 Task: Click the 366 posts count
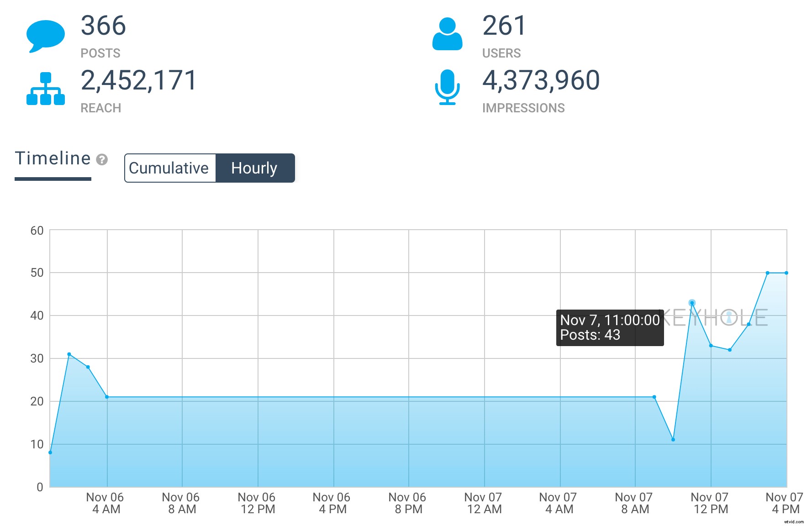[x=103, y=26]
